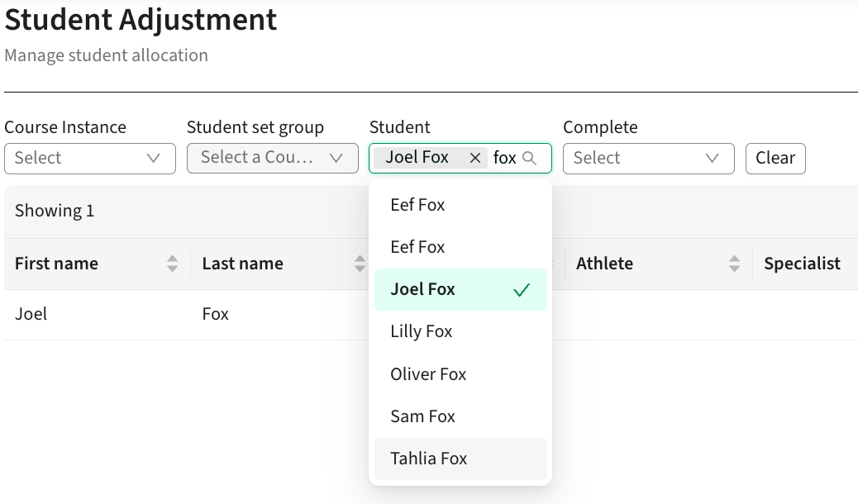Open the Complete dropdown
The width and height of the screenshot is (858, 504).
pos(649,159)
